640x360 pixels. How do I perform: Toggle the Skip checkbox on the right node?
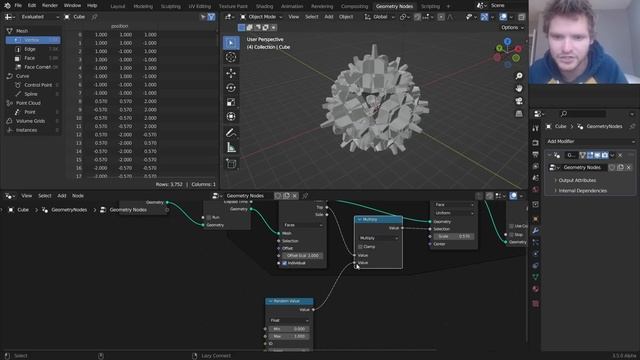point(511,235)
